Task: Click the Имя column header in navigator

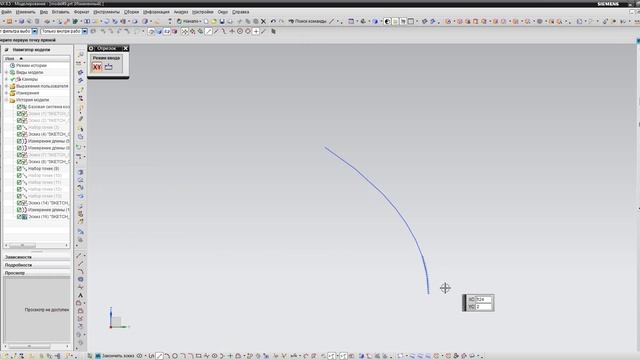Action: (9, 59)
